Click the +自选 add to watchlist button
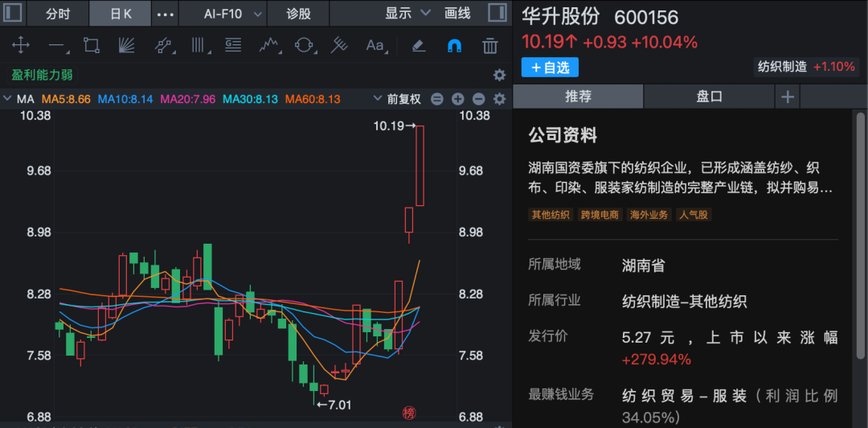This screenshot has height=428, width=868. coord(550,68)
